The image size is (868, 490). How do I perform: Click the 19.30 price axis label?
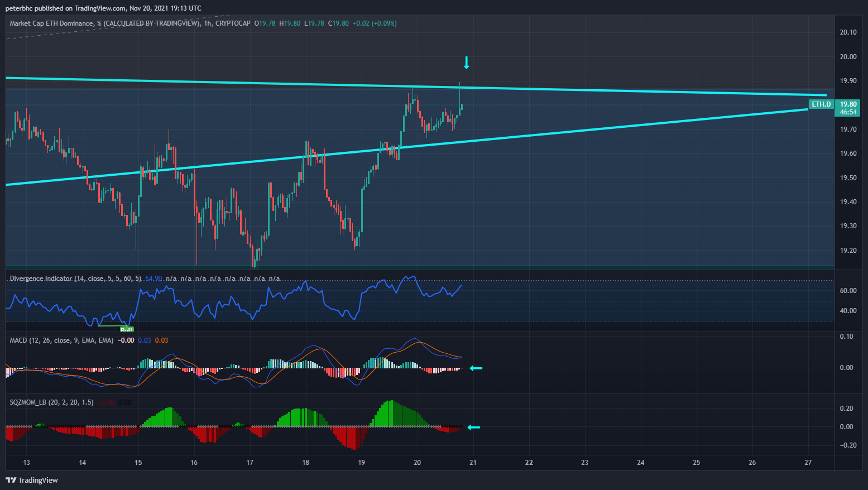point(848,226)
